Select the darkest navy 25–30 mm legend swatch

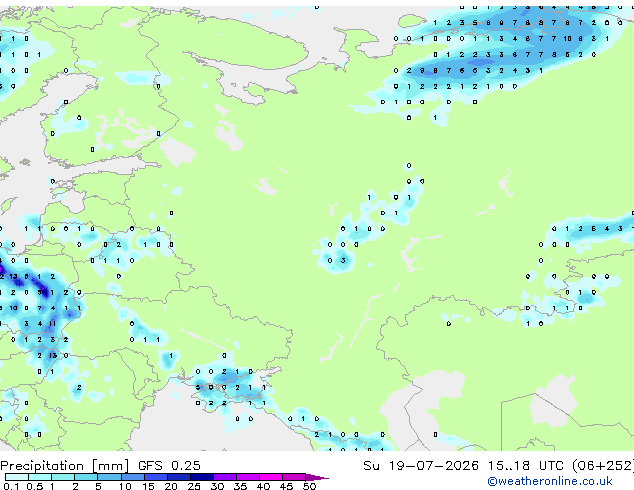202,477
